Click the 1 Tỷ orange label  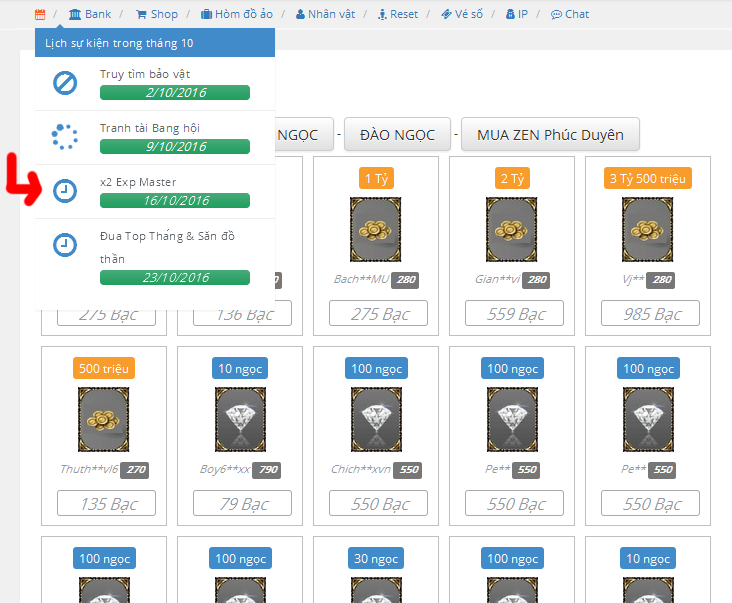376,178
